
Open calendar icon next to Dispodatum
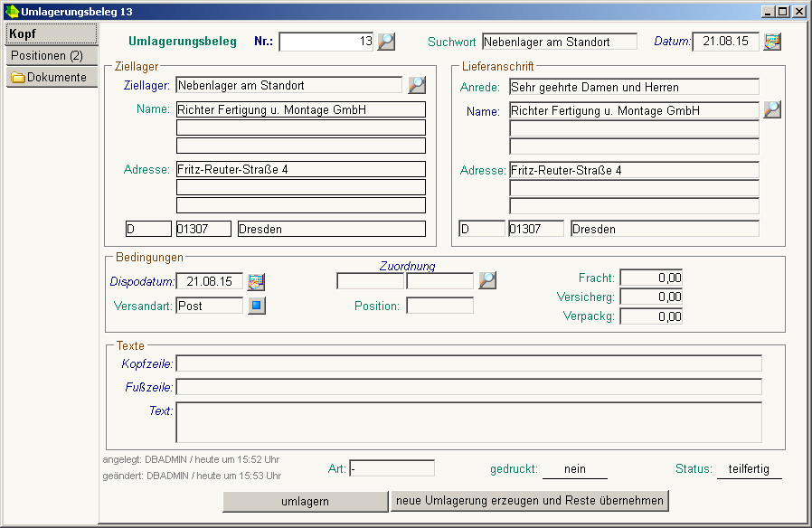pos(256,281)
